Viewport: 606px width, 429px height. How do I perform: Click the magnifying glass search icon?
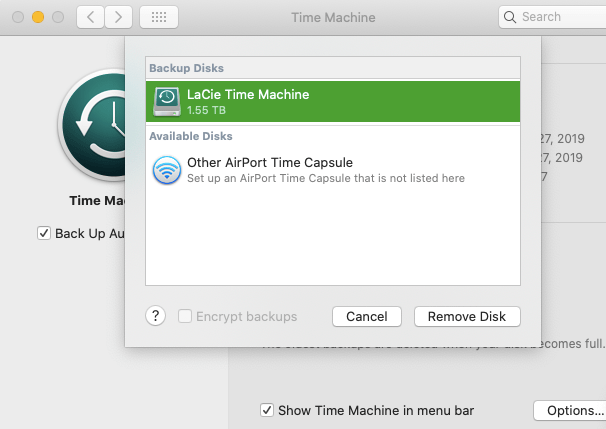click(510, 17)
